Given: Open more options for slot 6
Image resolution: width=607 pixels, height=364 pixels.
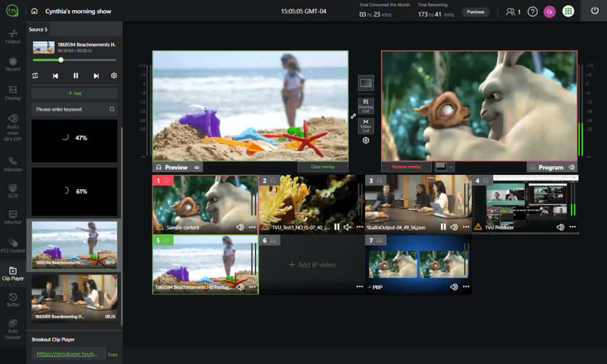Looking at the screenshot, I should point(360,286).
